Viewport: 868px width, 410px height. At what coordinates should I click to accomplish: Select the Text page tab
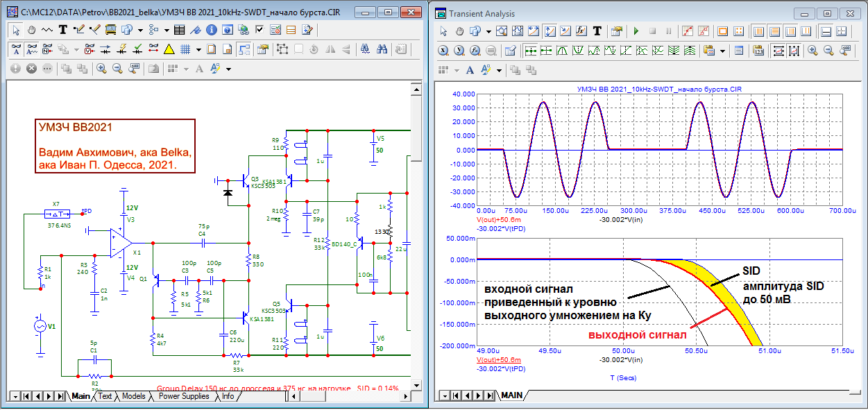(105, 396)
